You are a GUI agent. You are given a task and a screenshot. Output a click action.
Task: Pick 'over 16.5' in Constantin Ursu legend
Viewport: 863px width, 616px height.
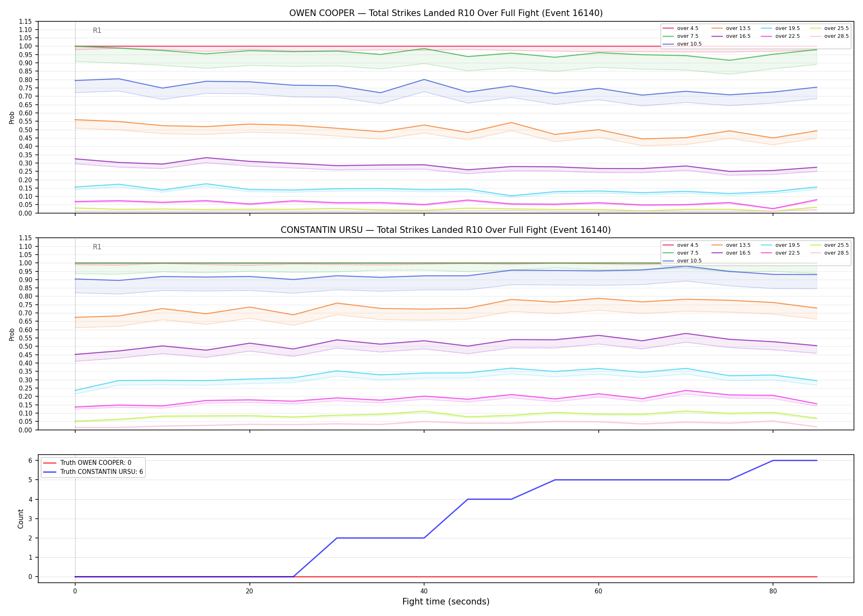click(731, 253)
